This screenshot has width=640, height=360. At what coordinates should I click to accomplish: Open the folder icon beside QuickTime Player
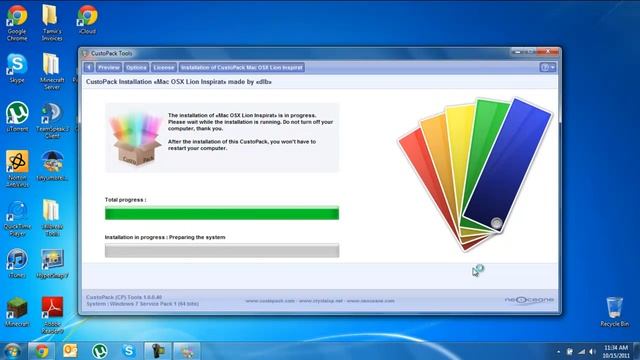[x=52, y=218]
